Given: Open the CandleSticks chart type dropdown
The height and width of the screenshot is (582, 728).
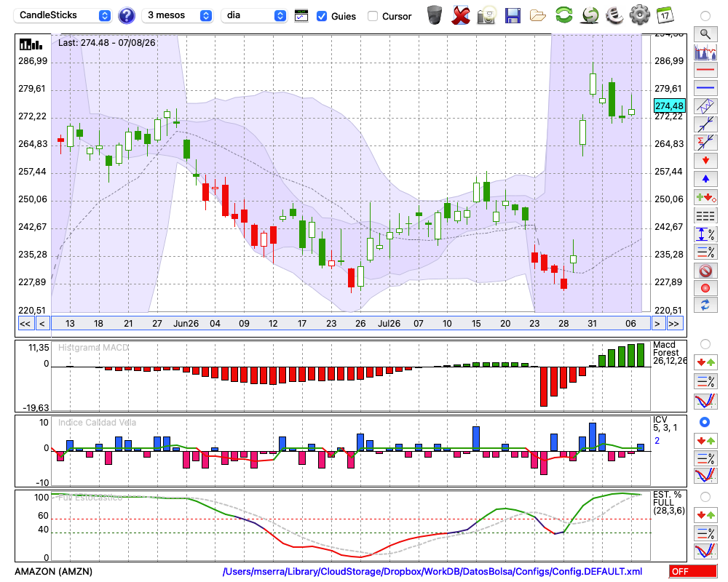Looking at the screenshot, I should [x=63, y=15].
